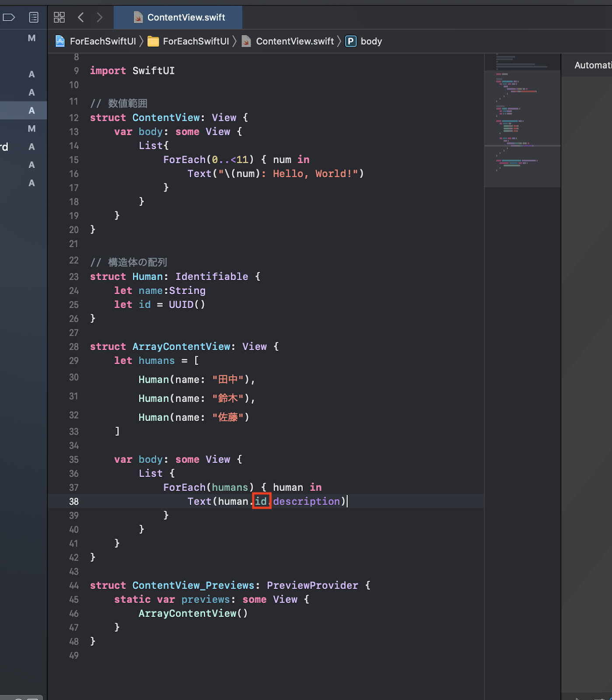The image size is (612, 700).
Task: Open the report navigator list icon
Action: tap(34, 17)
